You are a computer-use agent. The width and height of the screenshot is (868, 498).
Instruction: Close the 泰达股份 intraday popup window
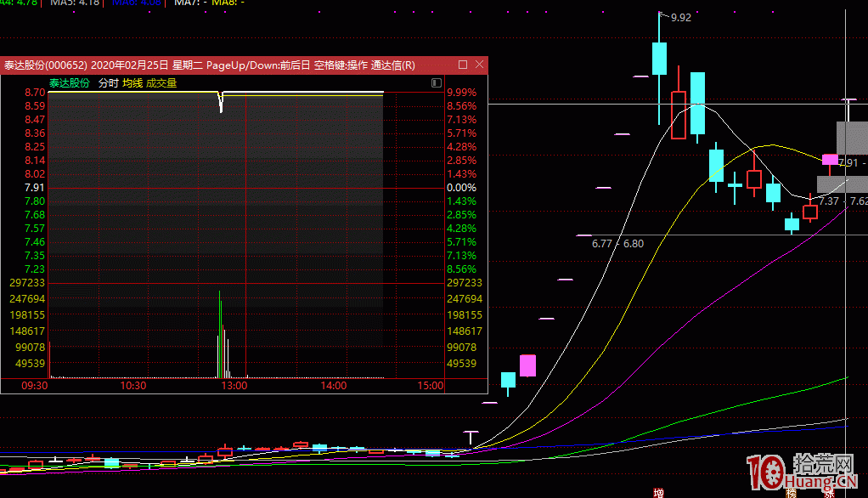pyautogui.click(x=479, y=65)
